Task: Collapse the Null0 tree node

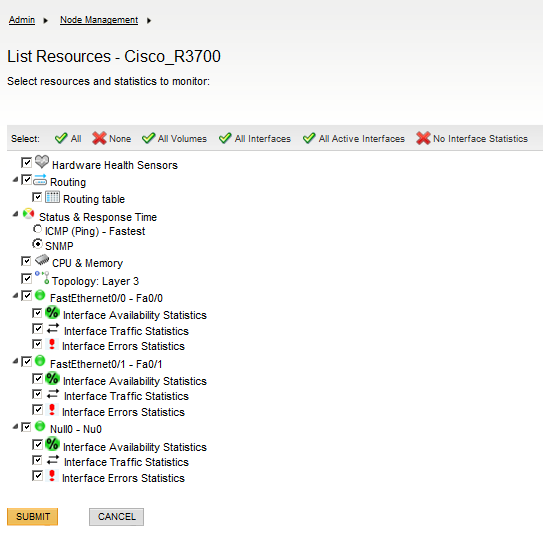Action: (16, 426)
